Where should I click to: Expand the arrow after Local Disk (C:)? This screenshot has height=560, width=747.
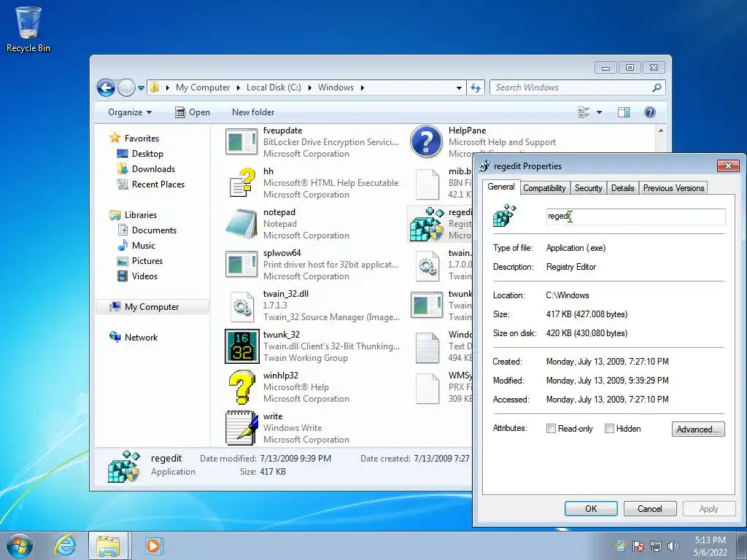(x=309, y=87)
